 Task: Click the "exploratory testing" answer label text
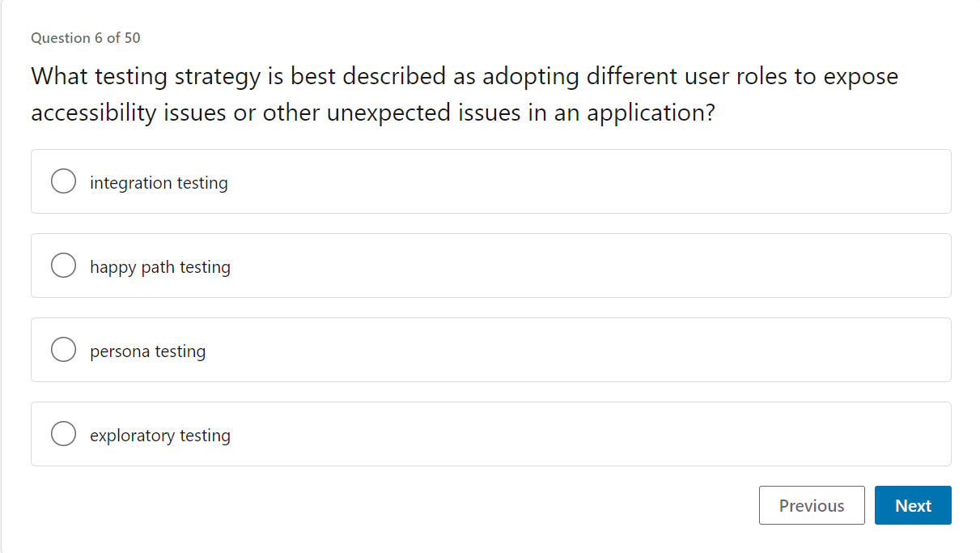[160, 436]
